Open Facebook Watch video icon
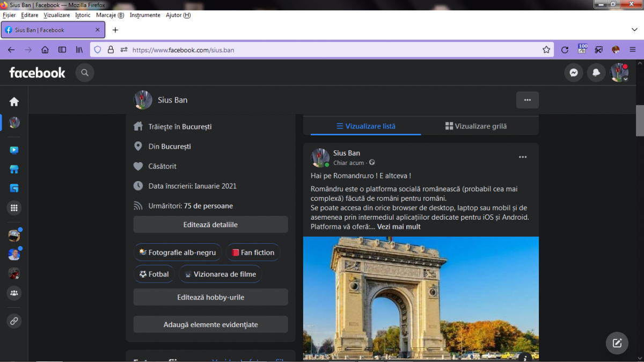Image resolution: width=644 pixels, height=362 pixels. click(14, 150)
